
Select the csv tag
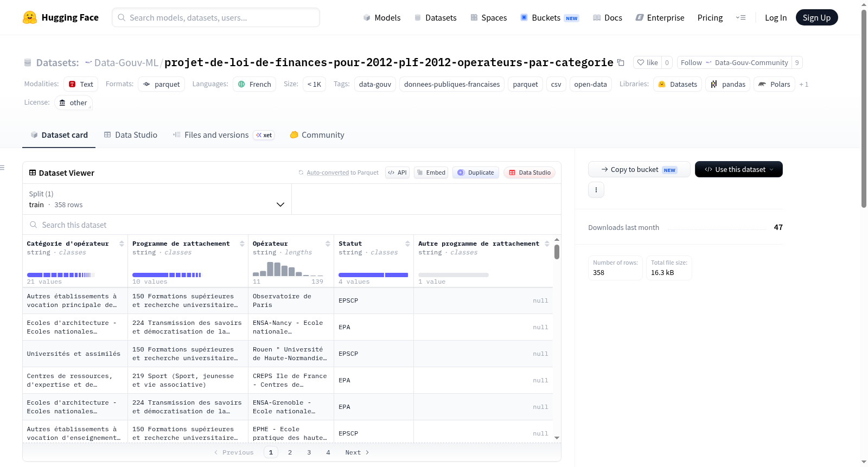click(556, 84)
